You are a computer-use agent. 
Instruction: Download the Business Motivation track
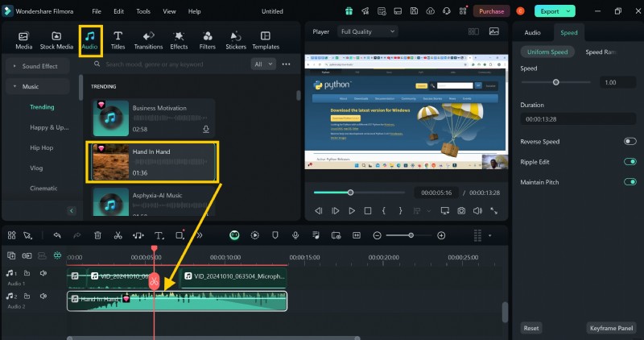click(206, 129)
